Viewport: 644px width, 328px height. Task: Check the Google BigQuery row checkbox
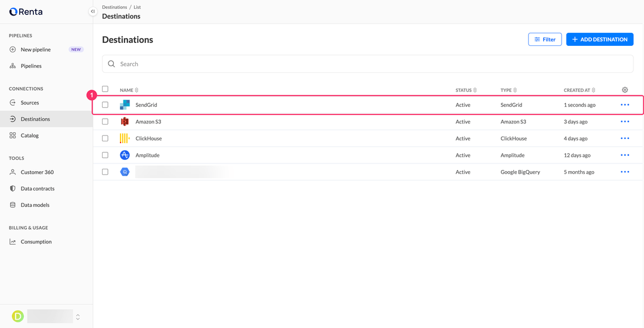[x=105, y=172]
